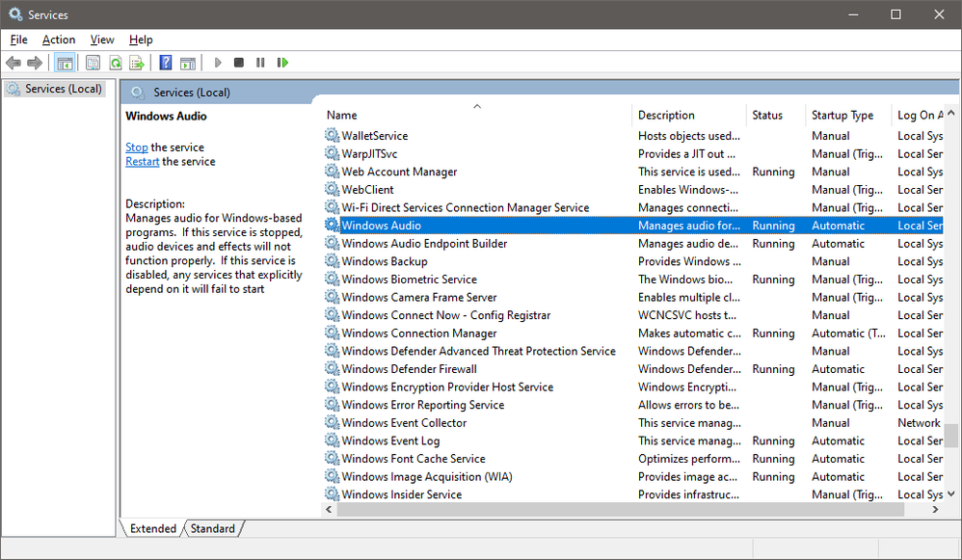Click the gear icon beside Windows Event Log
This screenshot has width=962, height=560.
[332, 440]
